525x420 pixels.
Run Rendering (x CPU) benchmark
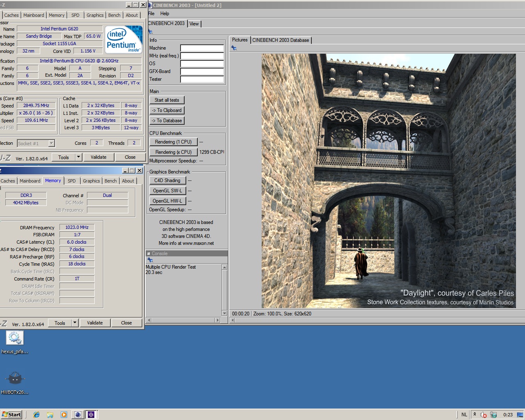click(173, 152)
